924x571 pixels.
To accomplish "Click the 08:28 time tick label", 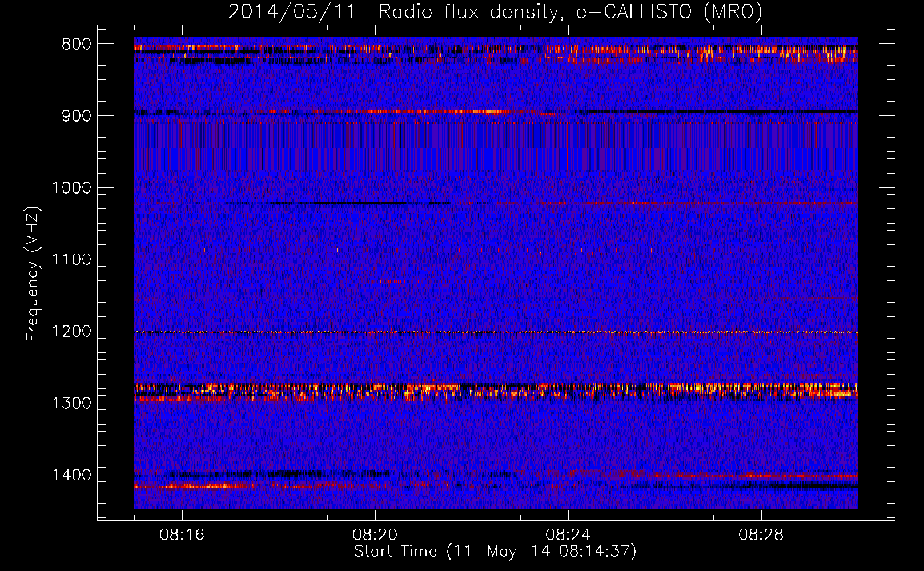I will pos(761,535).
